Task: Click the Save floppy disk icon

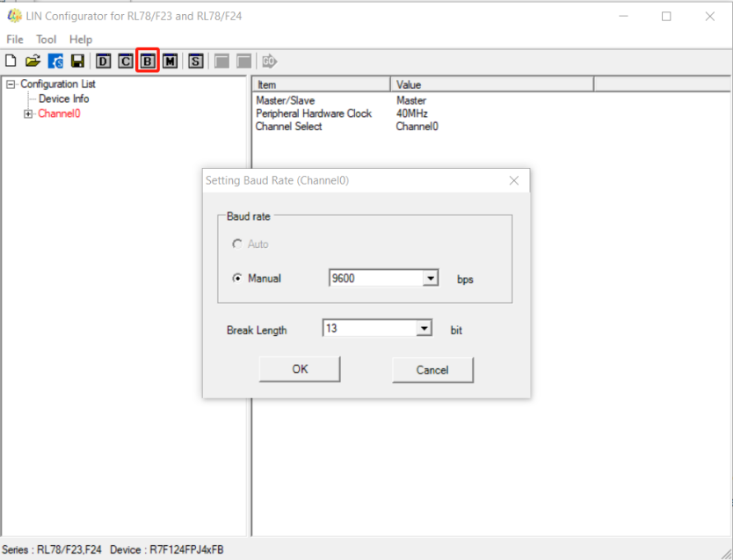Action: pos(78,62)
